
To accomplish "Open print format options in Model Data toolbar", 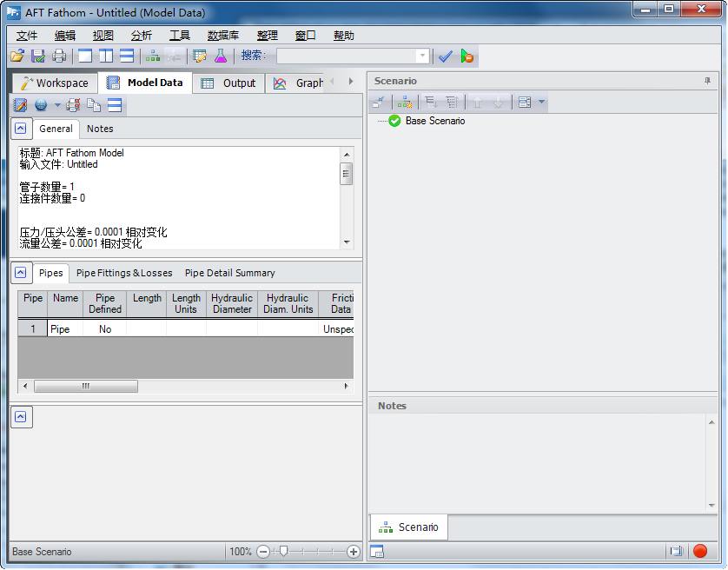I will pos(73,105).
